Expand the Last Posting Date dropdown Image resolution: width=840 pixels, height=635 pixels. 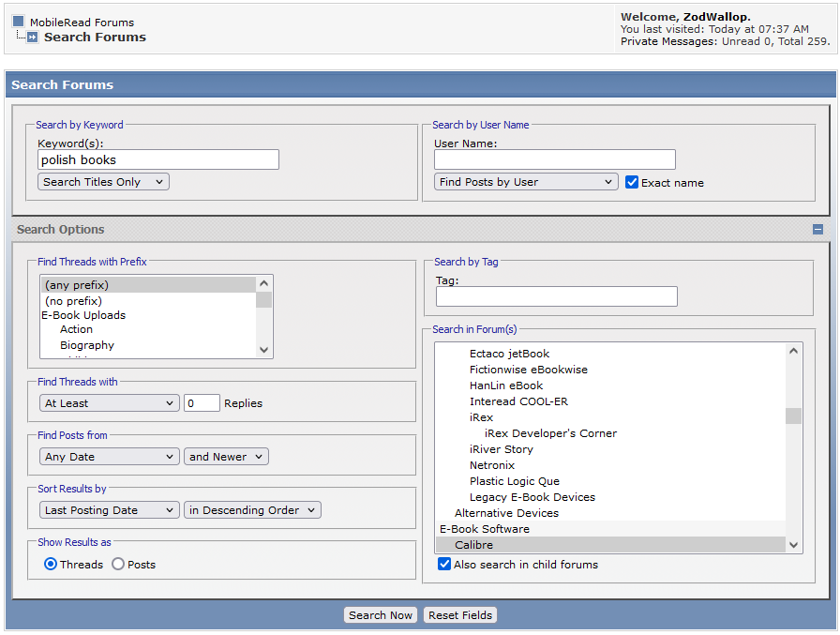click(x=110, y=510)
